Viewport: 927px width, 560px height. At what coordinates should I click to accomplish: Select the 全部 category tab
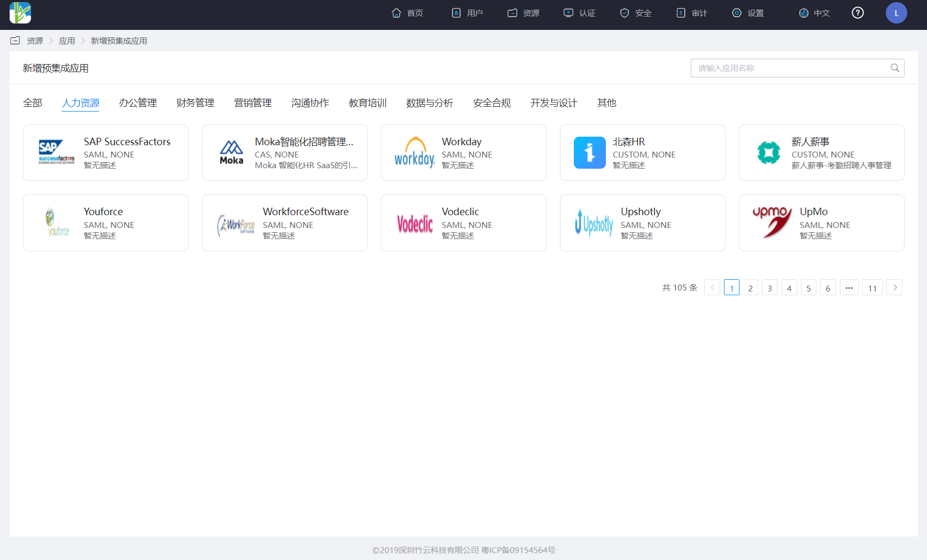(x=33, y=103)
